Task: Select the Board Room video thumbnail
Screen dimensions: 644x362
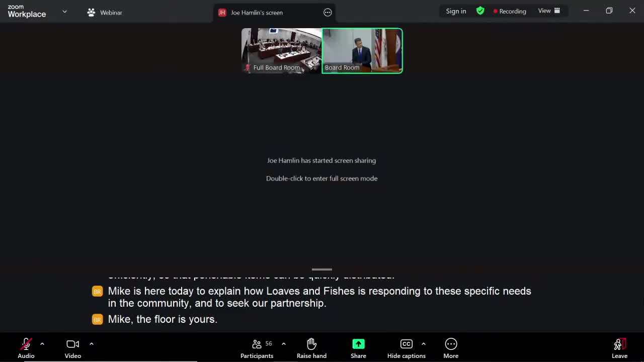Action: pyautogui.click(x=362, y=51)
